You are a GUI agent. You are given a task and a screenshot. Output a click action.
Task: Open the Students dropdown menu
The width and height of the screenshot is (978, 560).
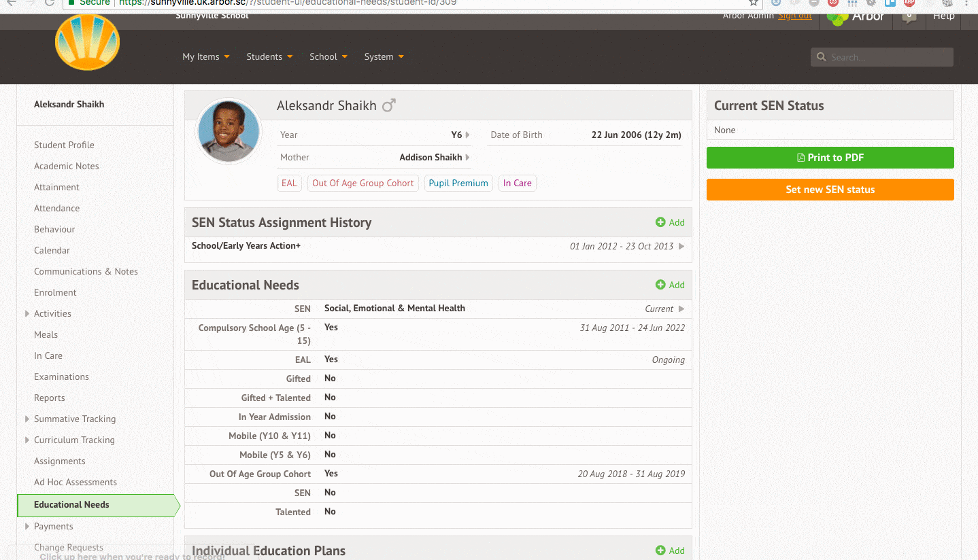(x=269, y=56)
